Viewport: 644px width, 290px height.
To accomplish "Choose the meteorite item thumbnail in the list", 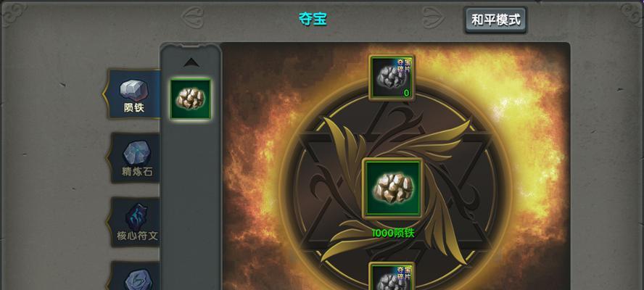I will point(191,99).
